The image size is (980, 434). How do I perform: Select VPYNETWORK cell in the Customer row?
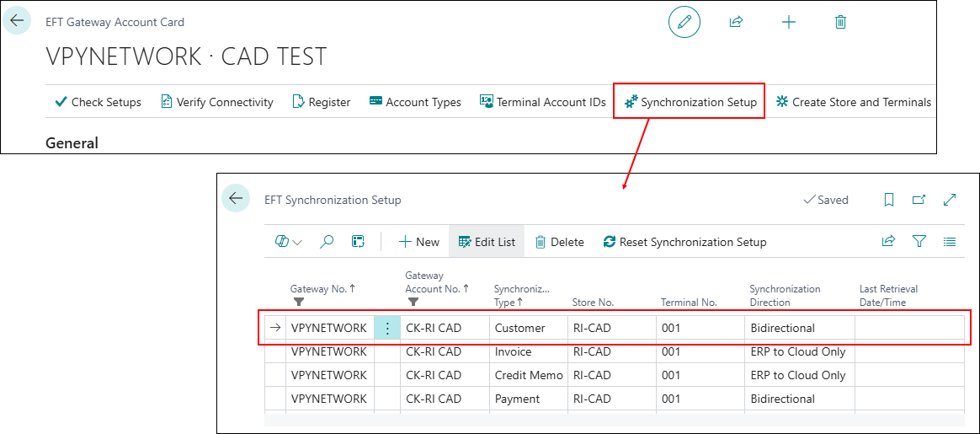[329, 328]
